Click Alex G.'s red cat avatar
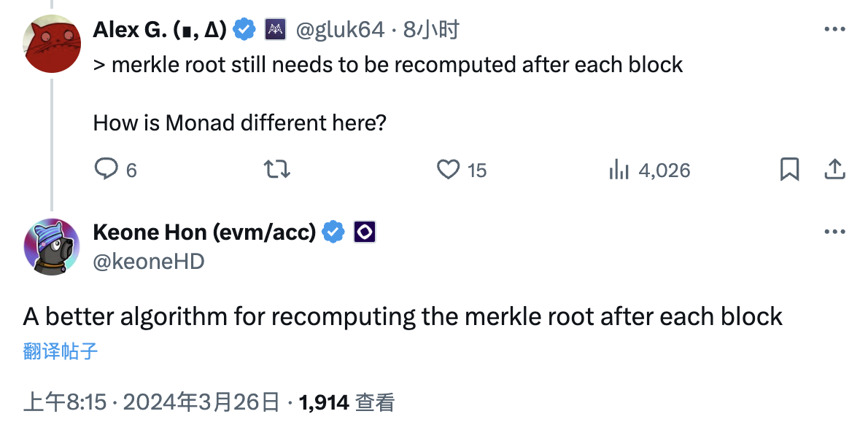 coord(52,44)
